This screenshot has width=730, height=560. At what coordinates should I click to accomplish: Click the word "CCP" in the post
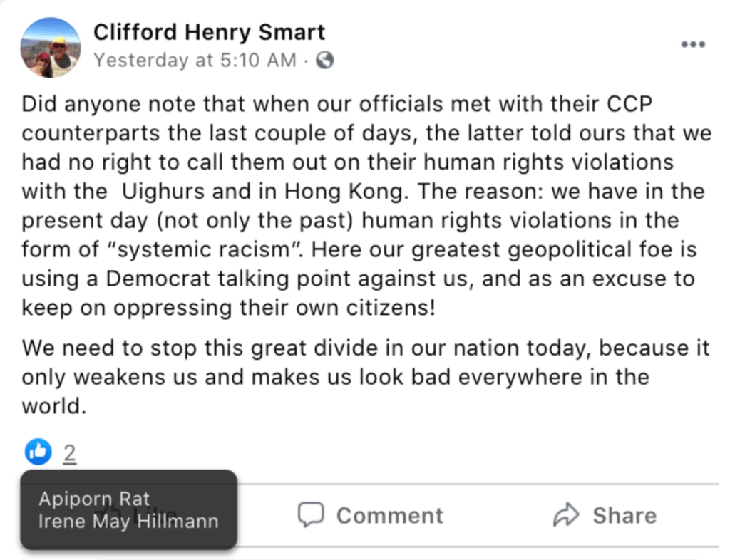(x=629, y=104)
